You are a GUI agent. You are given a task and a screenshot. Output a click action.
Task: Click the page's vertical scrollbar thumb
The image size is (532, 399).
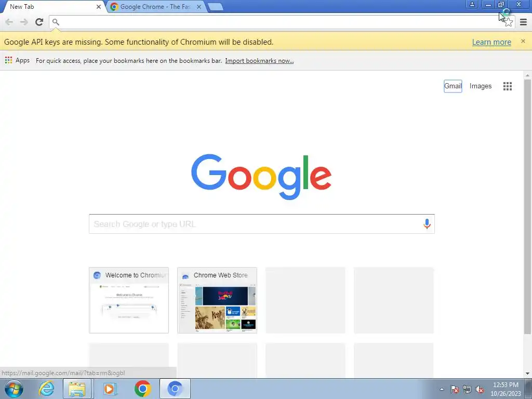coord(527,206)
